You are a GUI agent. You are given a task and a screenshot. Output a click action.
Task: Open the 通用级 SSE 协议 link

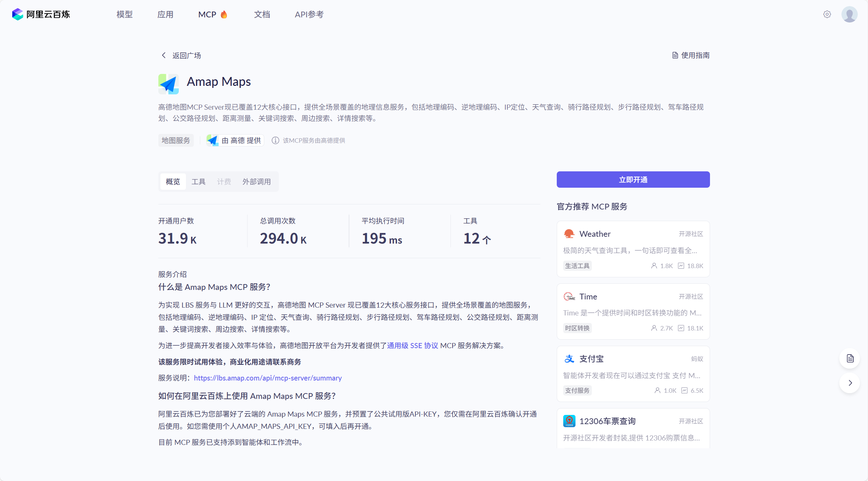click(412, 345)
